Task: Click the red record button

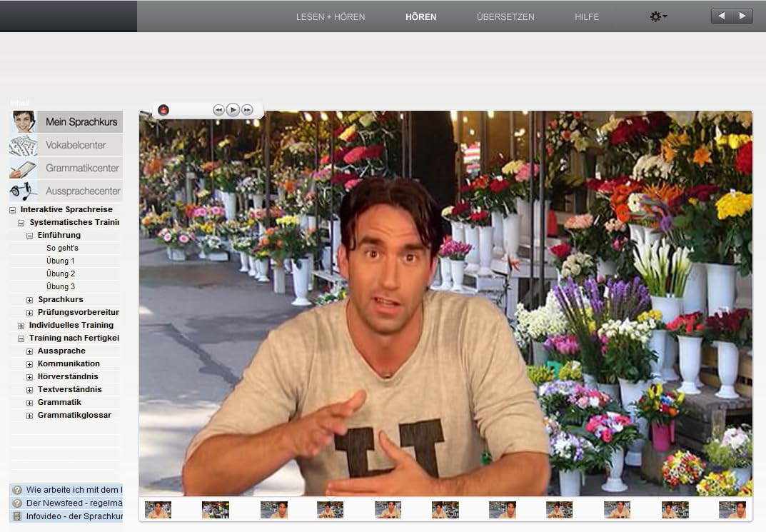Action: point(163,111)
